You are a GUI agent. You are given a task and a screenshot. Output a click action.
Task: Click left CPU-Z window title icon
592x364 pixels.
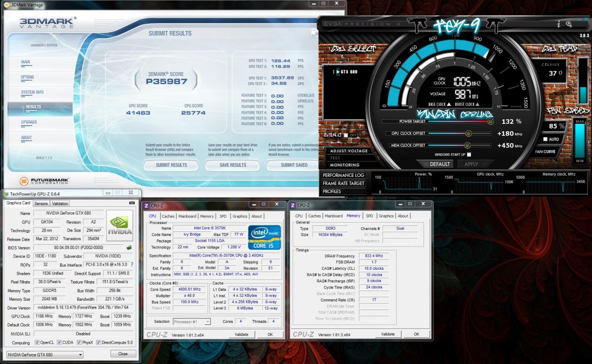click(147, 206)
